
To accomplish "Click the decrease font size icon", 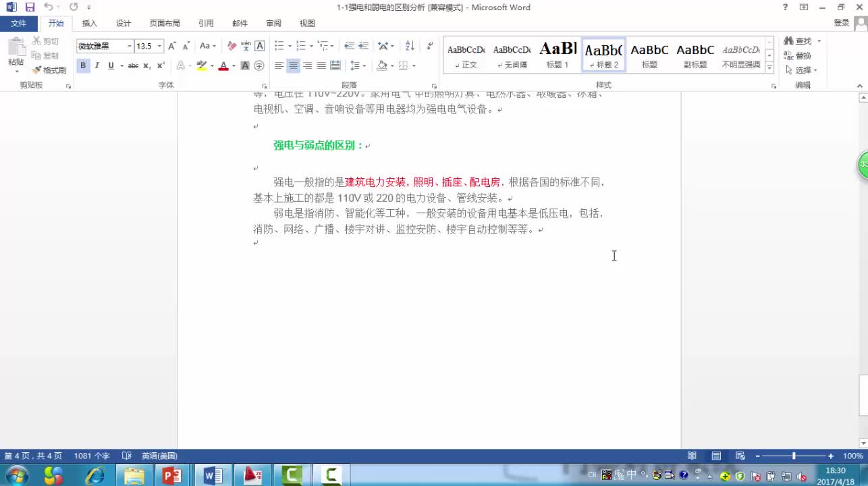I will [186, 46].
